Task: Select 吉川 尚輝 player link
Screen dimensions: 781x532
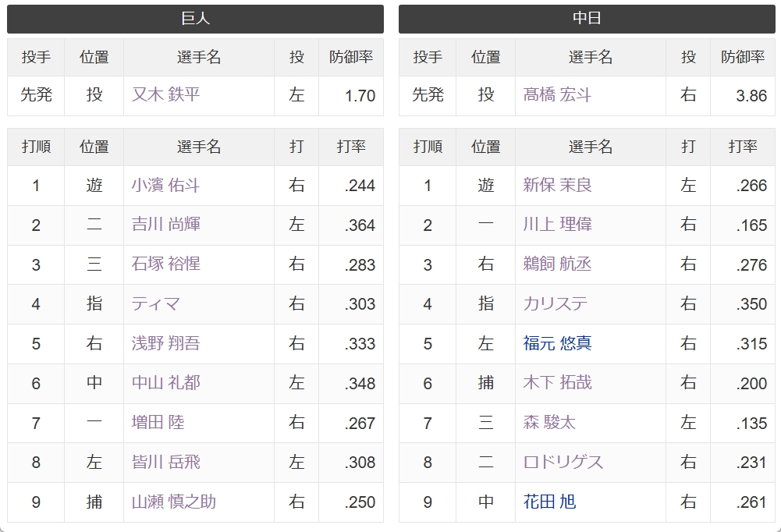Action: click(x=165, y=224)
